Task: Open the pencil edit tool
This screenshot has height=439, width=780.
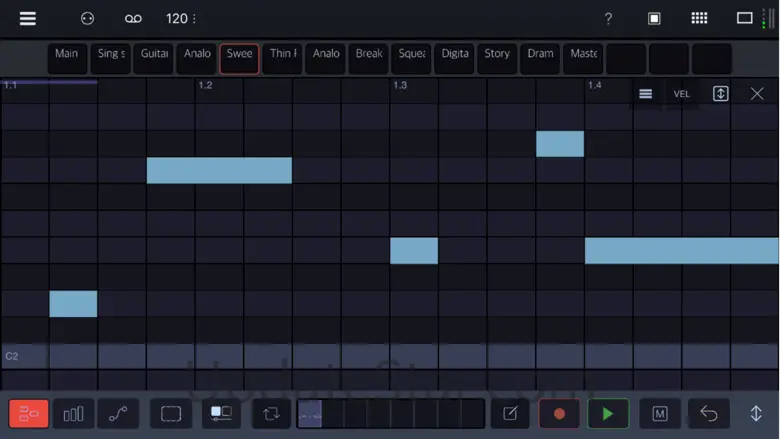Action: click(x=510, y=414)
